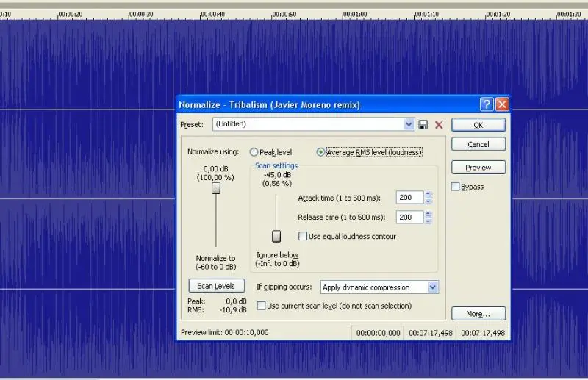Click the Normalize to slider handle
The height and width of the screenshot is (380, 588).
[x=216, y=188]
